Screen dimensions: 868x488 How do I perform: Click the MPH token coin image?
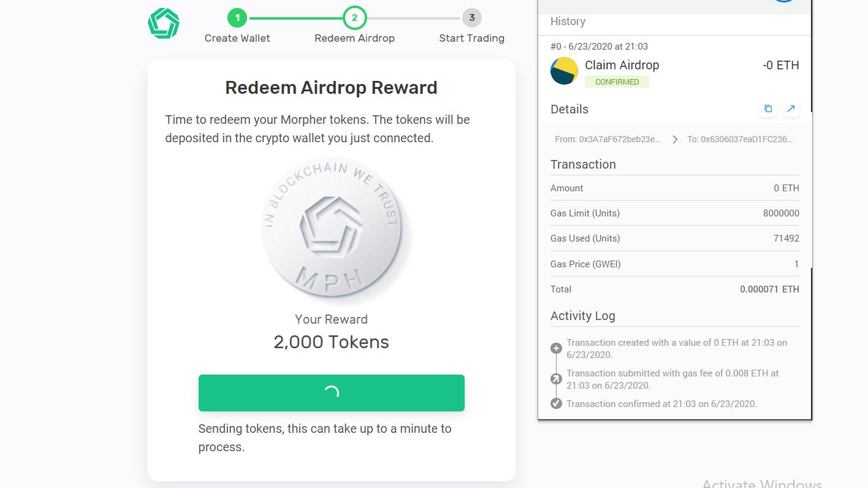coord(332,229)
